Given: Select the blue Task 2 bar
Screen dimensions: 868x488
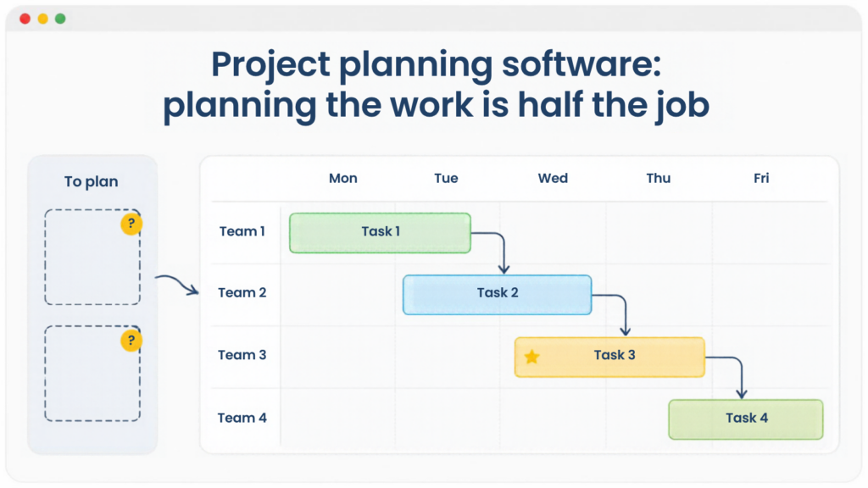Looking at the screenshot, I should point(497,295).
